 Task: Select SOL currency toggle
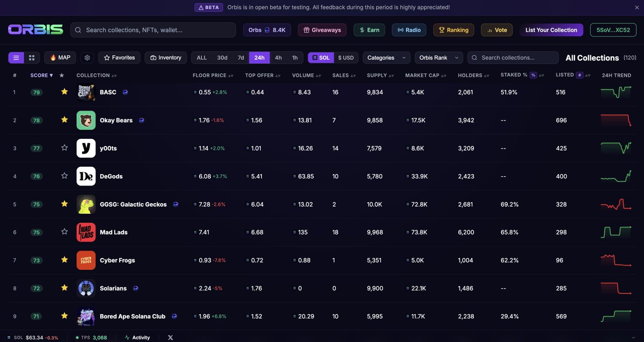point(320,57)
